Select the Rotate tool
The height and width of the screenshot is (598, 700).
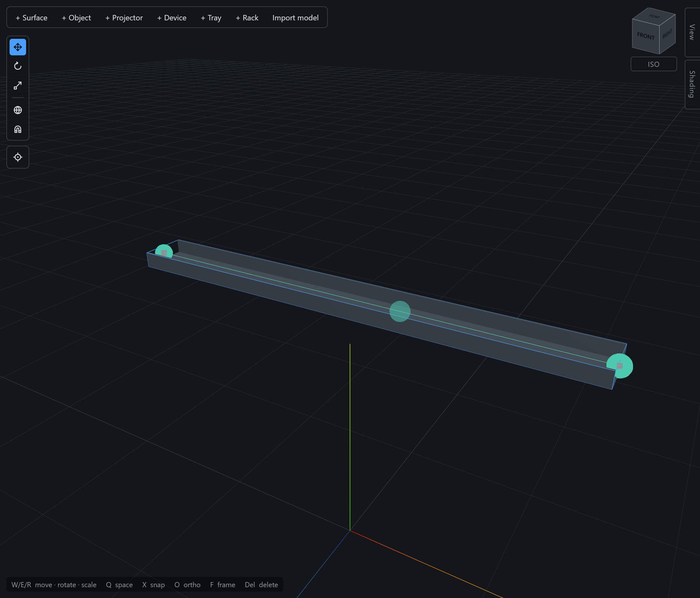click(18, 66)
